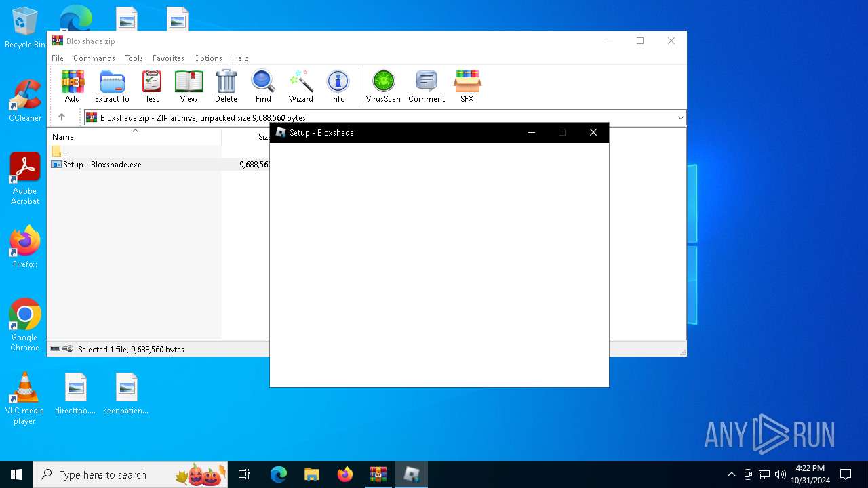Open the Tools menu
This screenshot has width=868, height=488.
134,58
